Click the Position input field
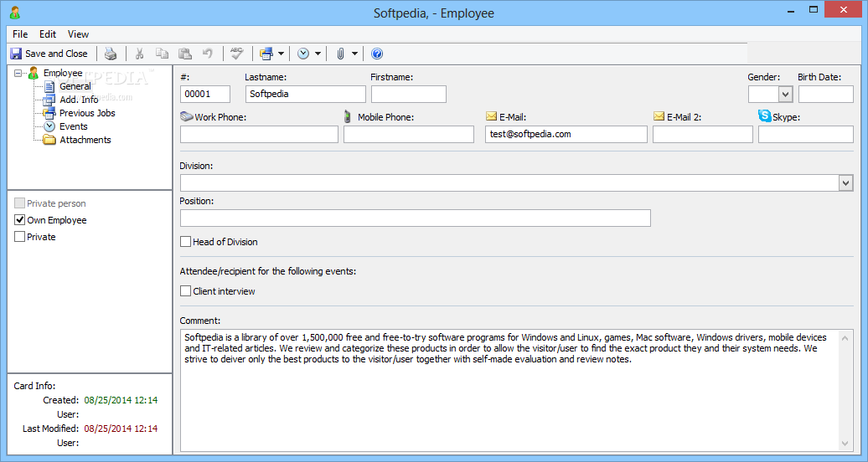The image size is (868, 462). coord(416,218)
